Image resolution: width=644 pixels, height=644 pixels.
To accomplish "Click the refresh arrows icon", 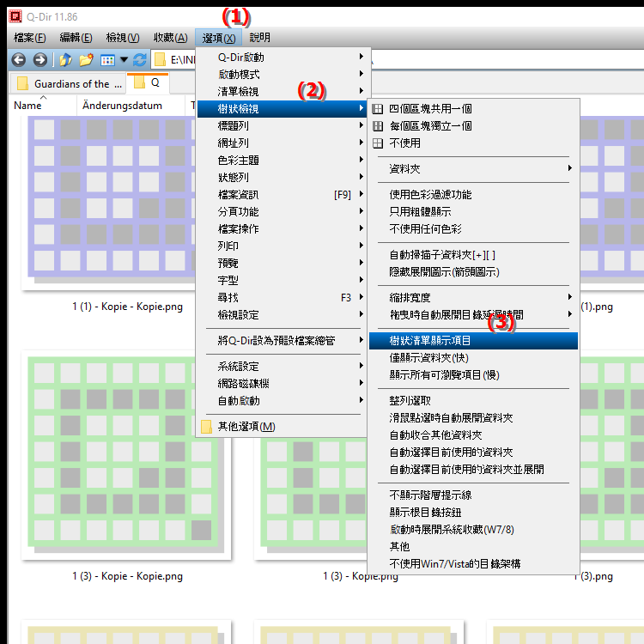I will (x=140, y=60).
